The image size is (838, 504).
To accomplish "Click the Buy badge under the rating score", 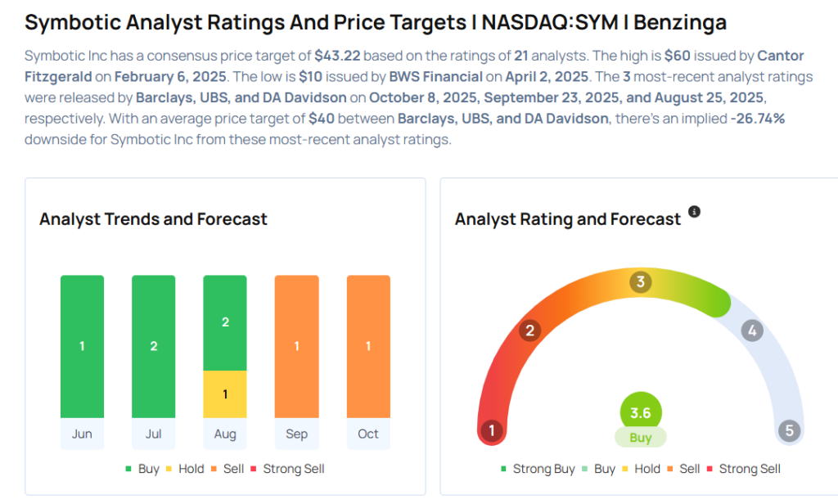I will tap(641, 438).
